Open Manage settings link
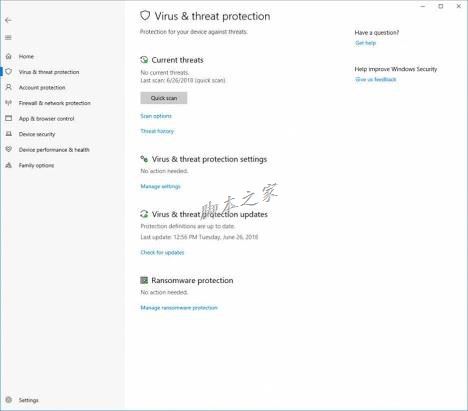Viewport: 468px width, 411px height. [160, 186]
